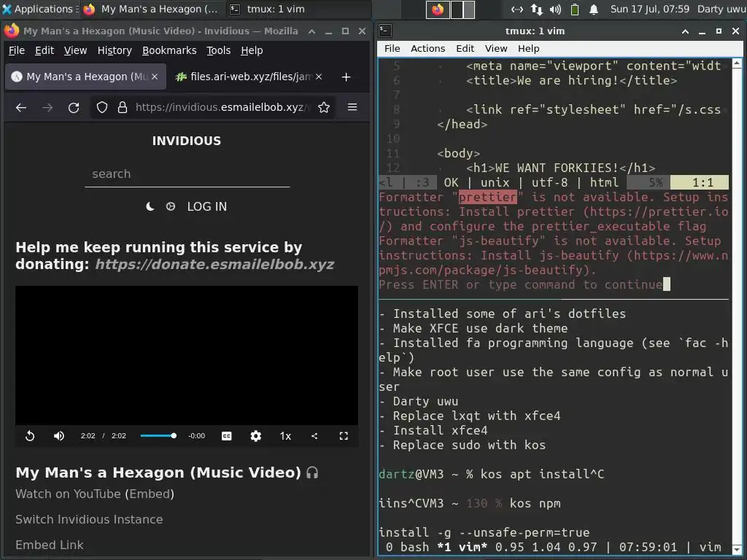This screenshot has width=747, height=560.
Task: Open the INVIDIOUS home link
Action: 186,141
